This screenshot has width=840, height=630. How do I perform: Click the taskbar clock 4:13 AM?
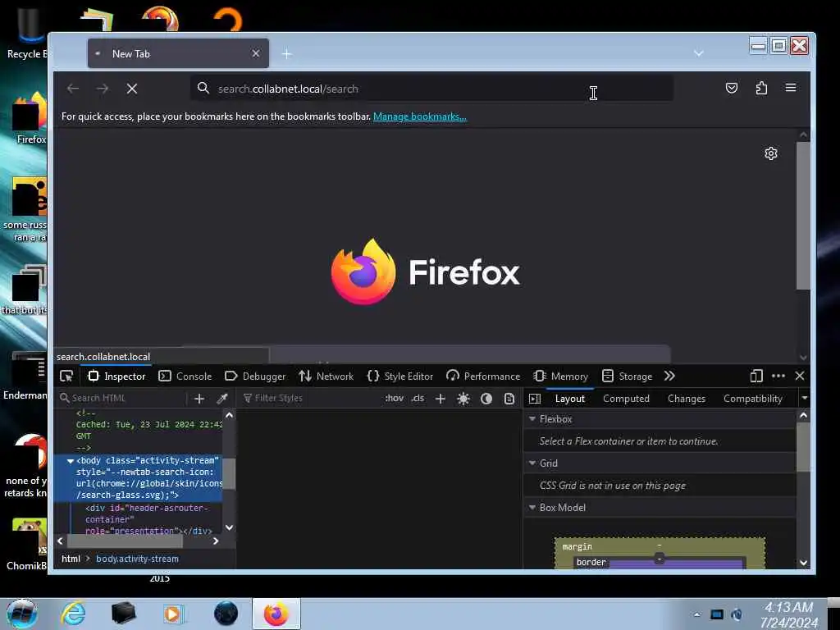point(788,608)
